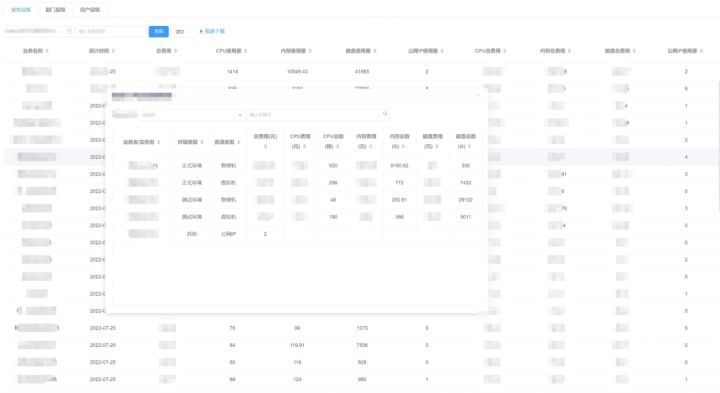Select CPU usage value 1414
The width and height of the screenshot is (720, 393).
[x=232, y=72]
